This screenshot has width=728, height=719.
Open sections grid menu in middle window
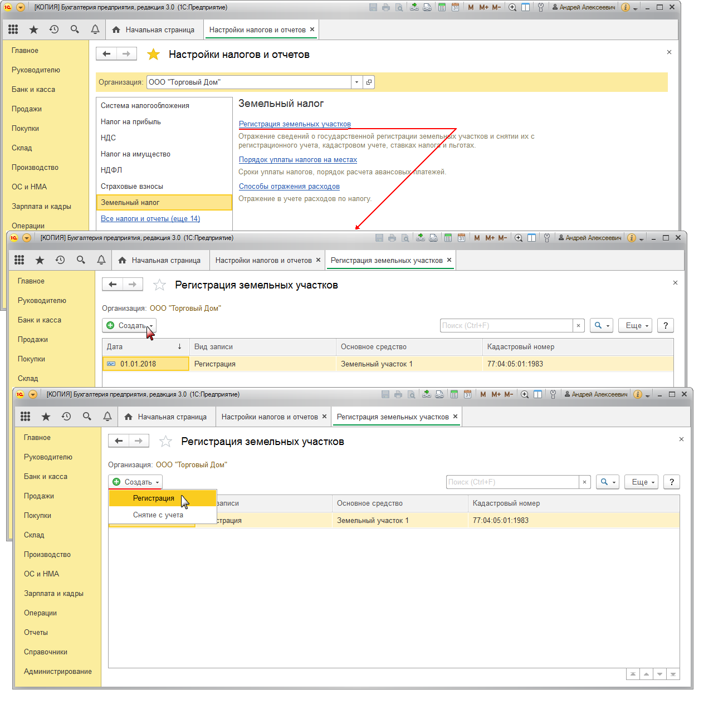coord(19,260)
